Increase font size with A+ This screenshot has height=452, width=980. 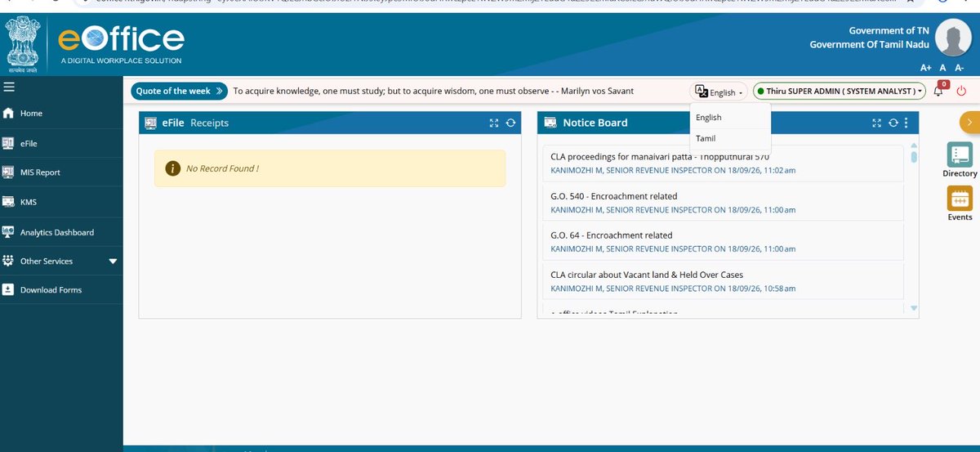[926, 68]
